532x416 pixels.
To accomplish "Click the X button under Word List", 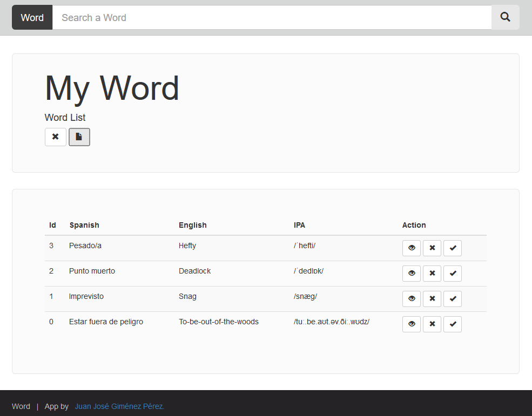I will click(x=55, y=137).
